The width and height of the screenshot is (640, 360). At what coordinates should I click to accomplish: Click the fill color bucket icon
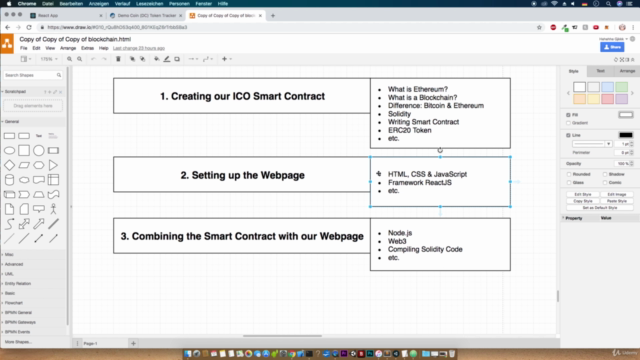point(156,59)
